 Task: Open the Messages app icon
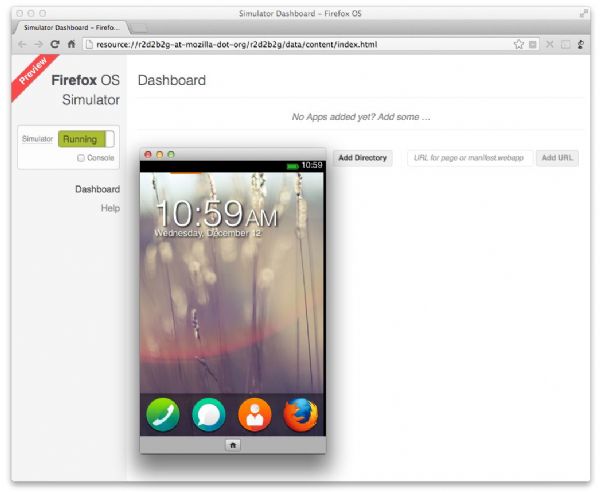pyautogui.click(x=209, y=415)
